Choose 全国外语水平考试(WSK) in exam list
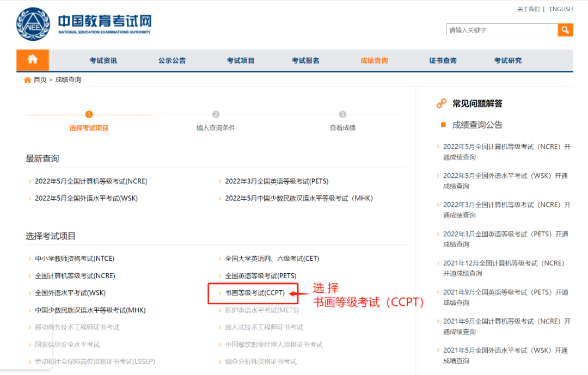The image size is (588, 375). pos(70,293)
